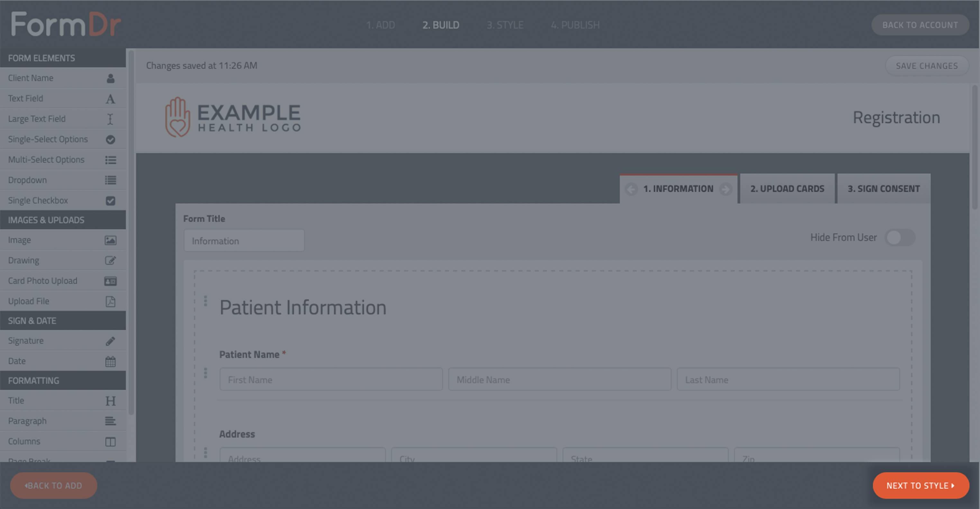Click the Form Title input field
Viewport: 980px width, 509px height.
coord(244,241)
